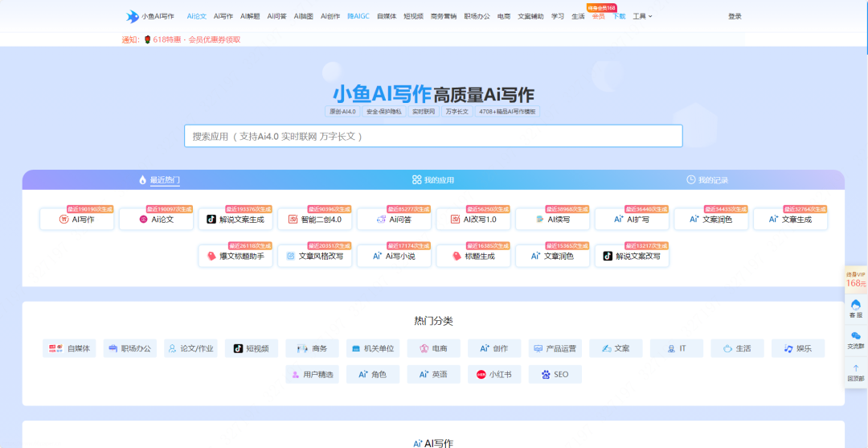Viewport: 868px width, 448px height.
Task: Open Ai创作 in the top navigation
Action: pyautogui.click(x=330, y=17)
